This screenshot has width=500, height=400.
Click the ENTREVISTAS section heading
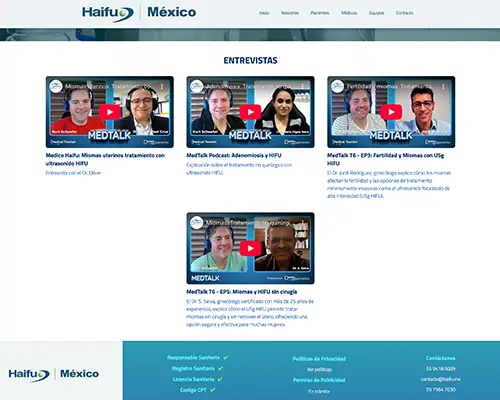click(x=250, y=60)
